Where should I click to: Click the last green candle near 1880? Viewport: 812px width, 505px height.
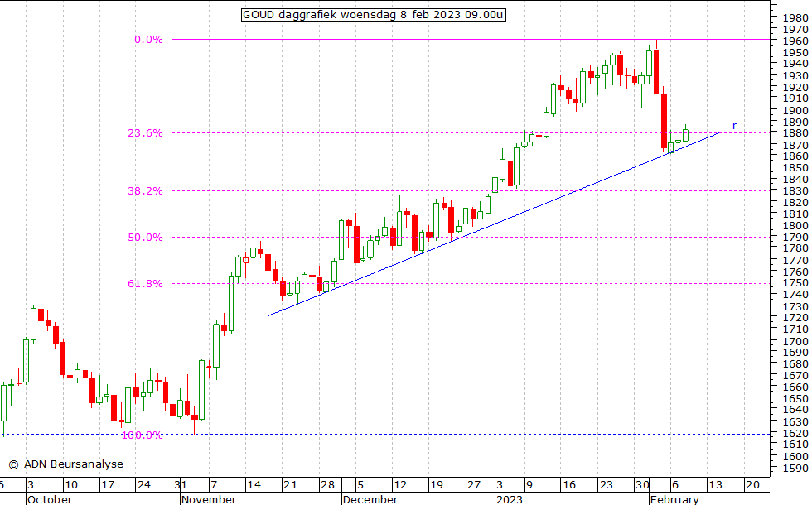pyautogui.click(x=686, y=134)
